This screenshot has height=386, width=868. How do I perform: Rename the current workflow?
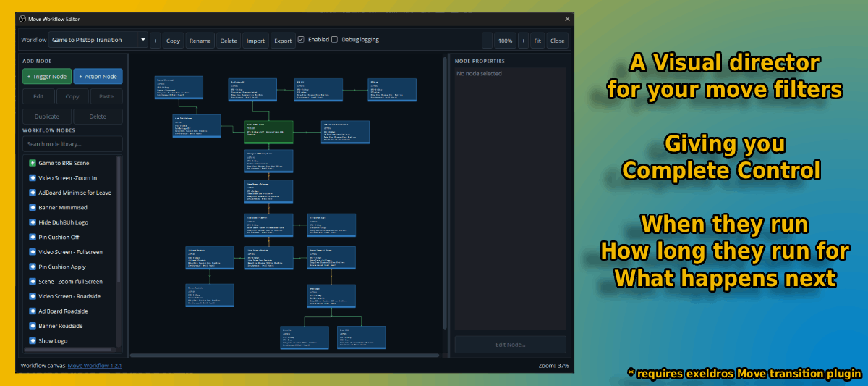pos(200,41)
